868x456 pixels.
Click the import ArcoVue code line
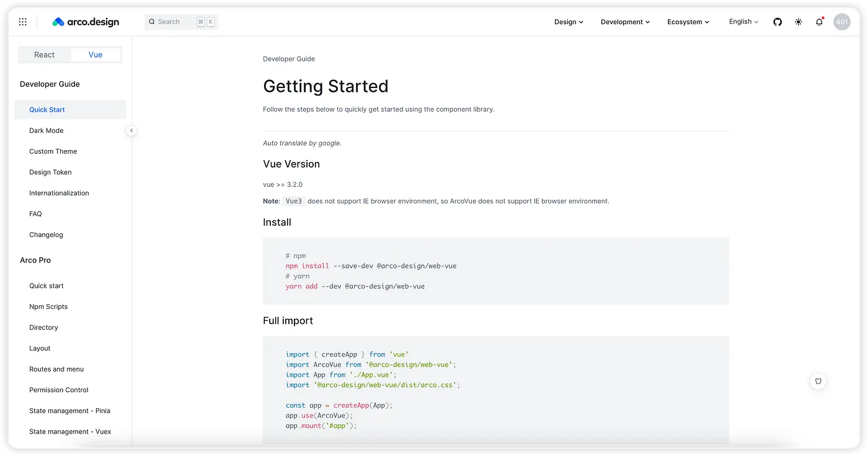[x=371, y=365]
